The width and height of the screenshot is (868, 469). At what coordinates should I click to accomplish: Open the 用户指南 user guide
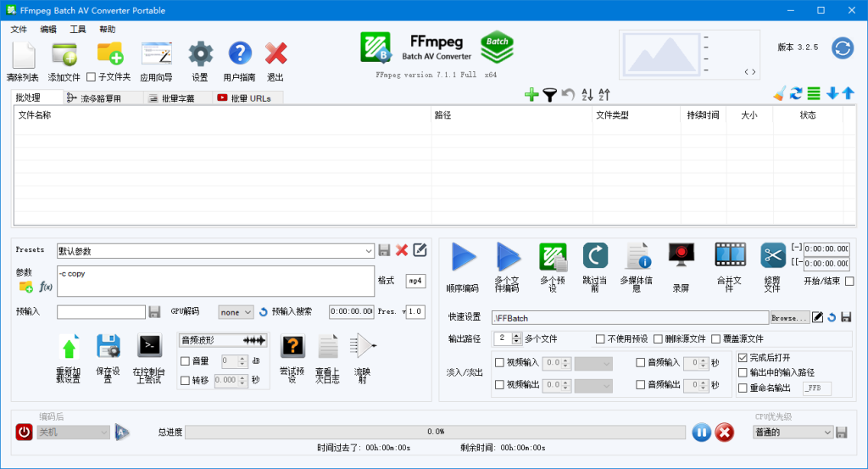pyautogui.click(x=240, y=53)
